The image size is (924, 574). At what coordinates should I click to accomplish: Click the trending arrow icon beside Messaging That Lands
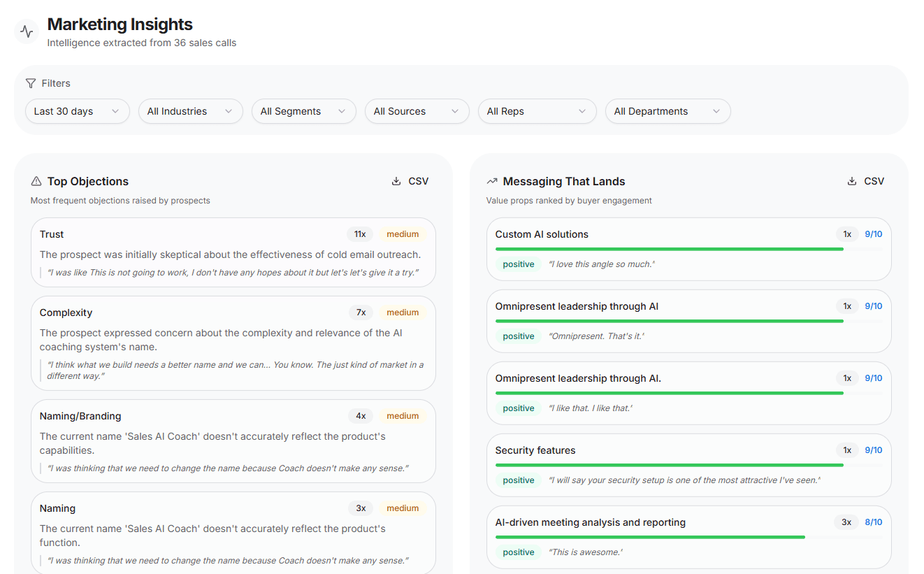pyautogui.click(x=491, y=180)
